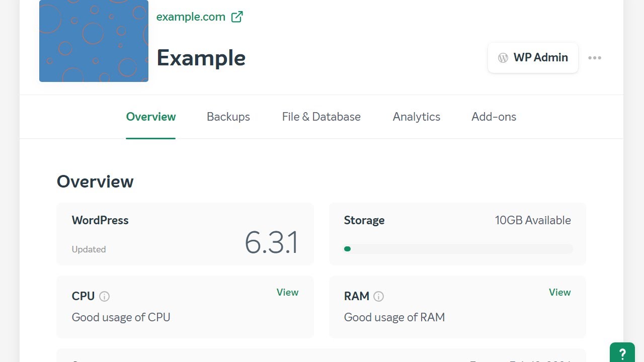The image size is (644, 362).
Task: Open the File & Database tab
Action: pos(321,117)
